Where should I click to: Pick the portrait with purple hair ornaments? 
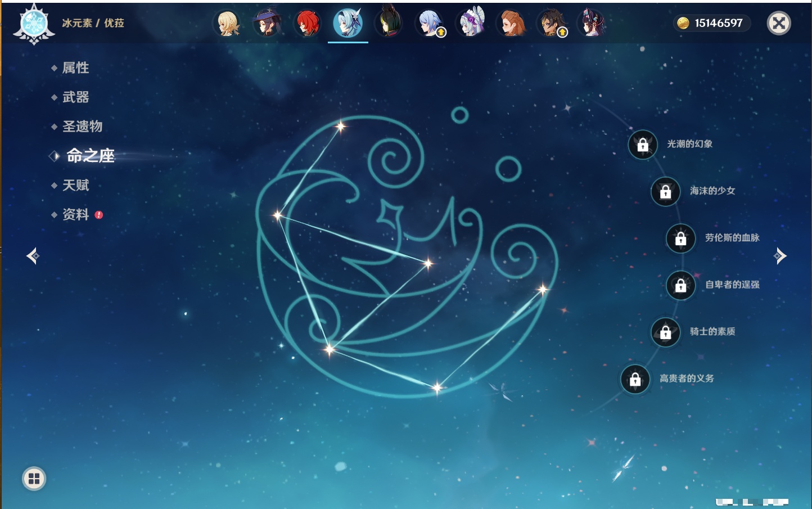[592, 23]
